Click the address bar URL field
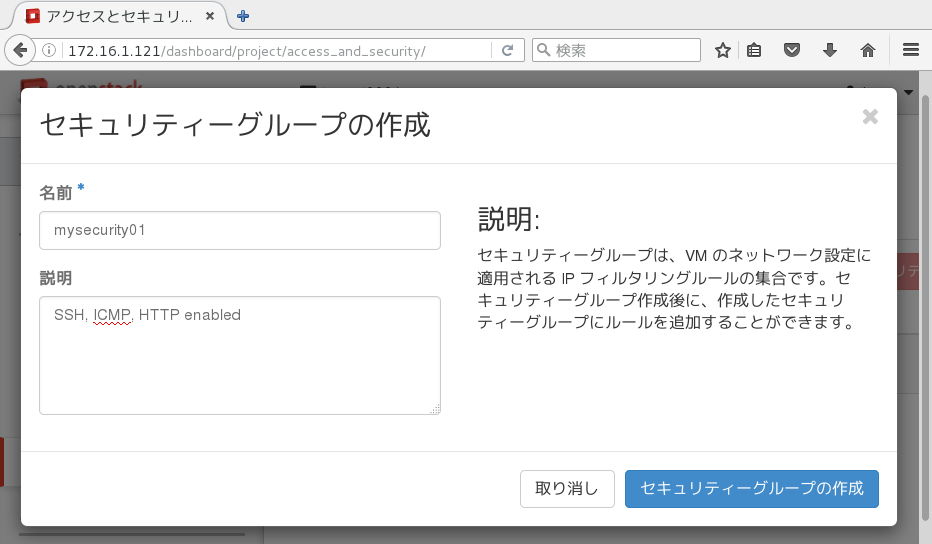Image resolution: width=932 pixels, height=544 pixels. (276, 51)
